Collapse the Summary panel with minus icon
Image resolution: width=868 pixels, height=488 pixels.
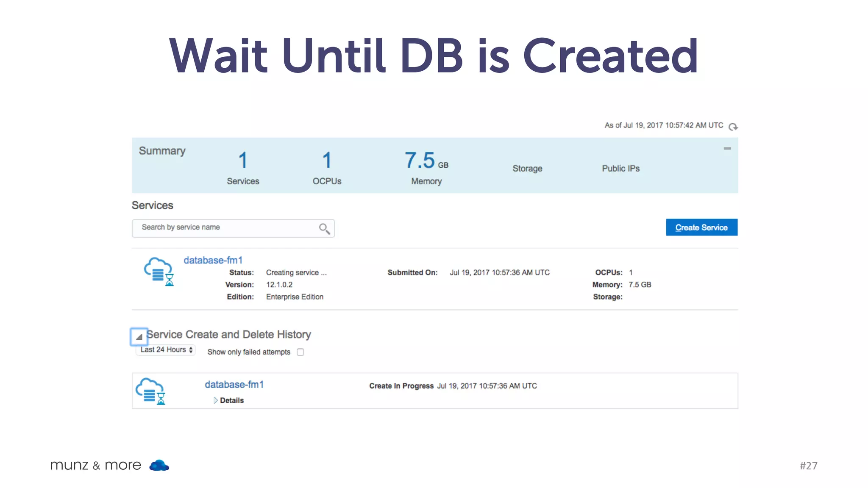(727, 148)
